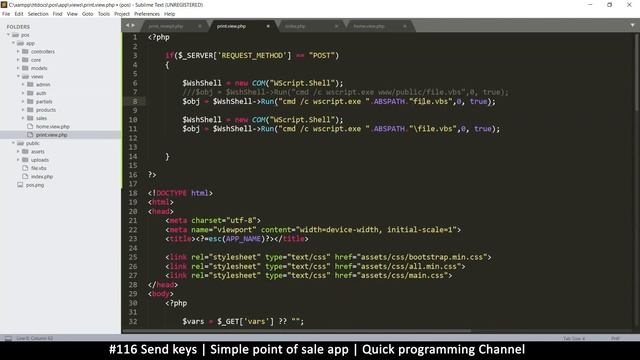Click the partials folder icon
Image resolution: width=640 pixels, height=360 pixels.
(30, 101)
